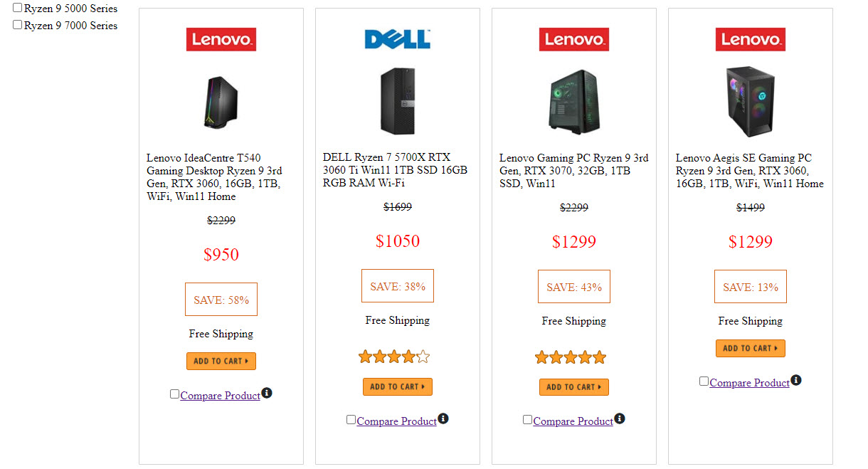Tick compare checkbox for Lenovo IdeaCentre T540
This screenshot has height=469, width=868.
(174, 394)
